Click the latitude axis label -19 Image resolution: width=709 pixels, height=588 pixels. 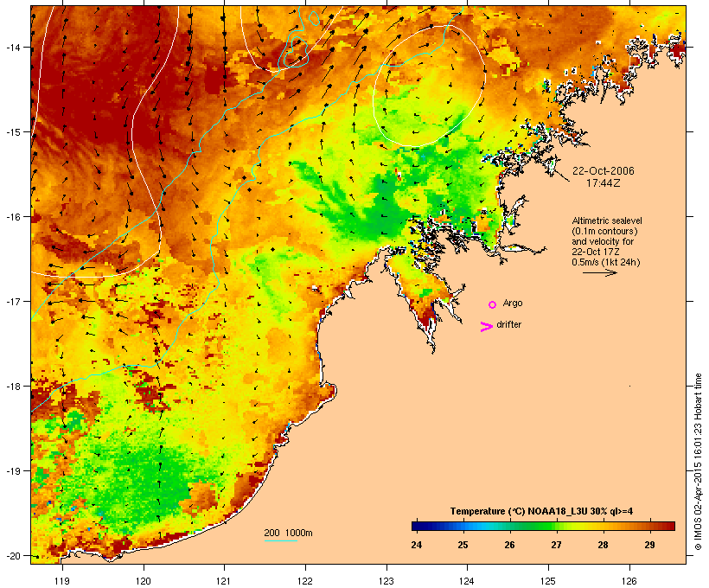pyautogui.click(x=12, y=471)
